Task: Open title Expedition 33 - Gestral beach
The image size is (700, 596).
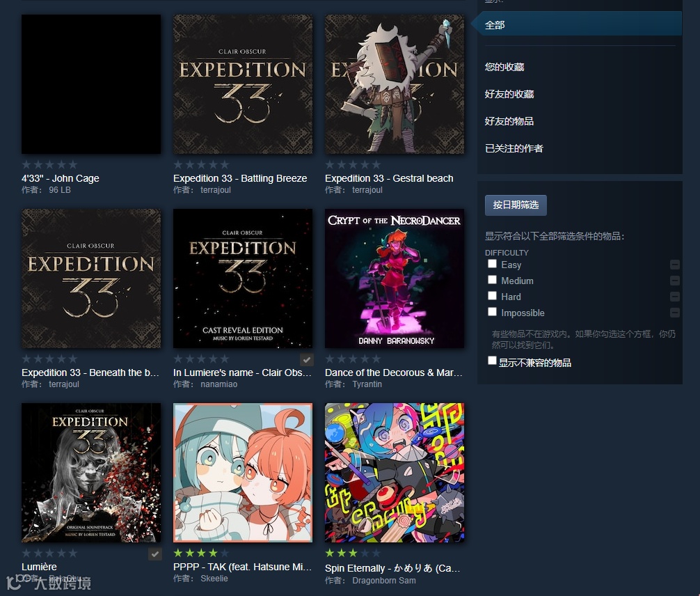Action: (389, 178)
